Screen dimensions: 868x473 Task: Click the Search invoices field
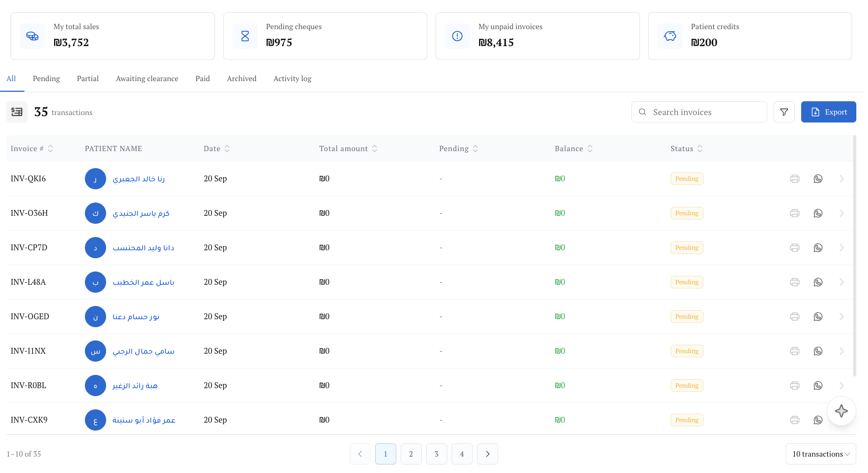[699, 112]
